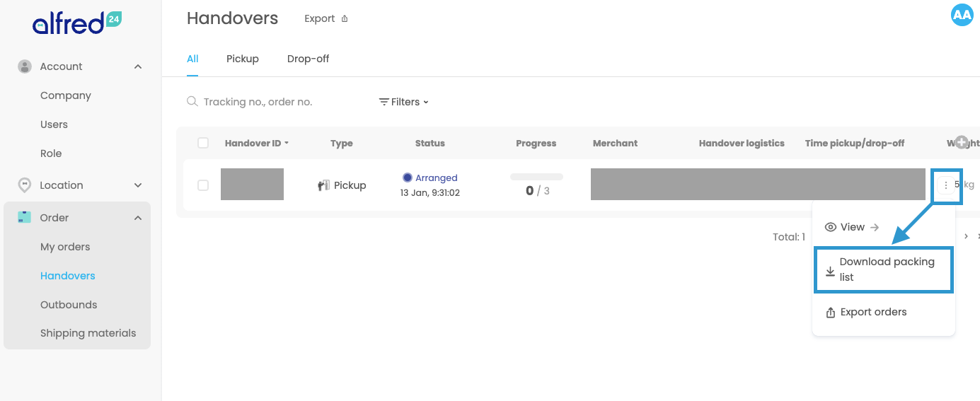Click the 0/3 progress bar
The height and width of the screenshot is (401, 980).
pyautogui.click(x=536, y=177)
